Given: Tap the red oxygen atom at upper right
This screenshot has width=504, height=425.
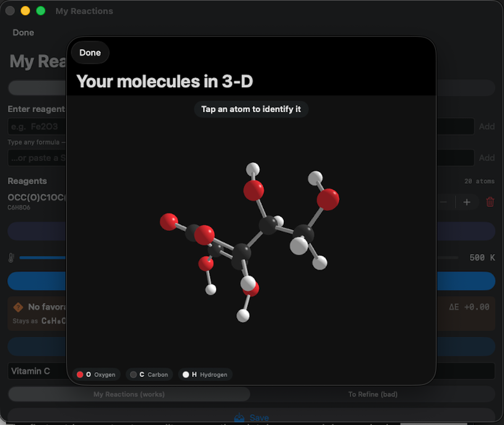Looking at the screenshot, I should (x=328, y=199).
